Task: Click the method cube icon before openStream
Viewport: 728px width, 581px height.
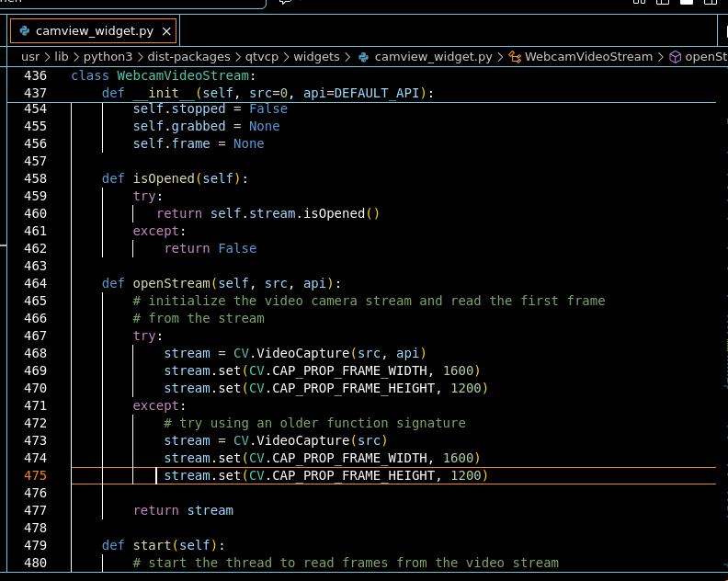Action: pyautogui.click(x=675, y=57)
